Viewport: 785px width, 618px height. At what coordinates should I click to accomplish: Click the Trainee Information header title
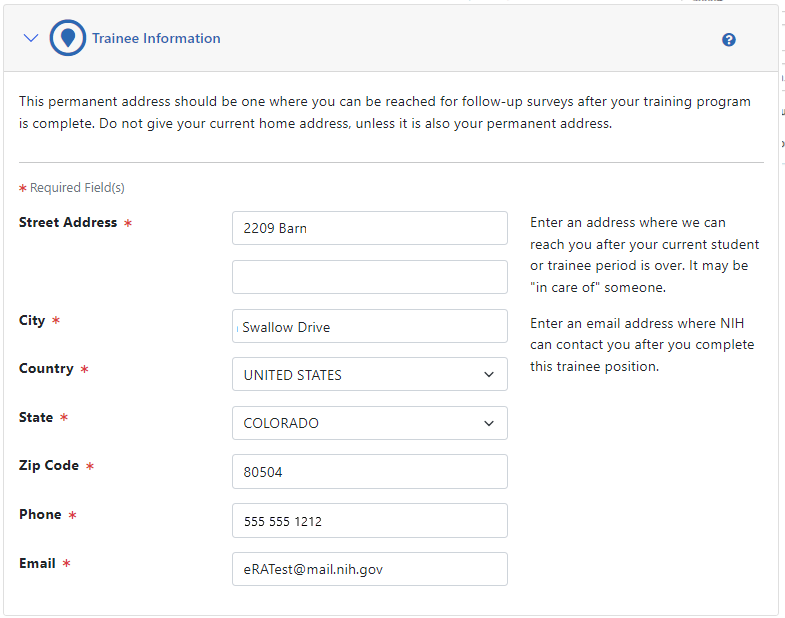[x=156, y=38]
